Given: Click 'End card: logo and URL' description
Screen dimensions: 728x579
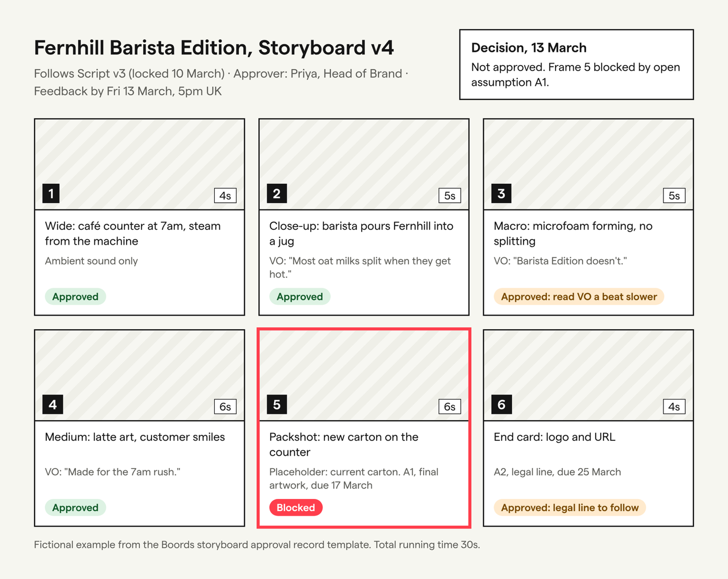Looking at the screenshot, I should pos(555,437).
